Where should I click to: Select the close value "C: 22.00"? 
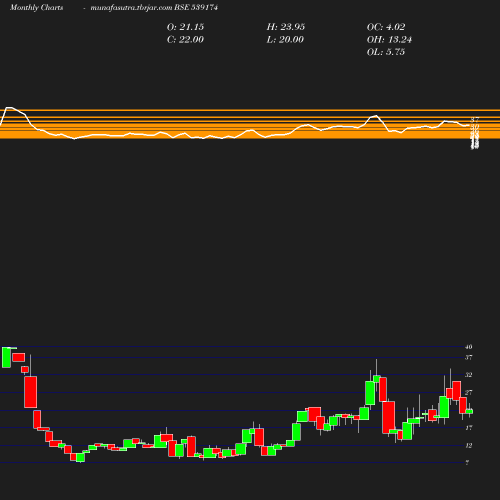(185, 40)
